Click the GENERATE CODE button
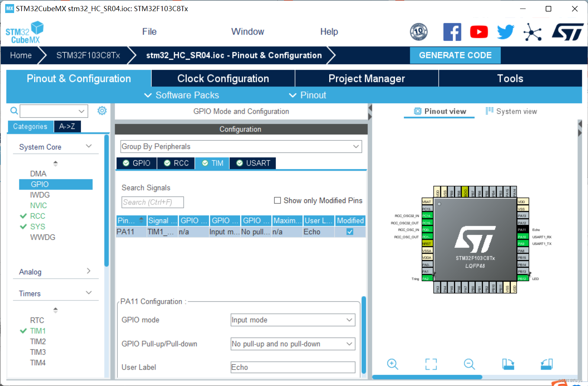The width and height of the screenshot is (588, 386). pos(455,55)
